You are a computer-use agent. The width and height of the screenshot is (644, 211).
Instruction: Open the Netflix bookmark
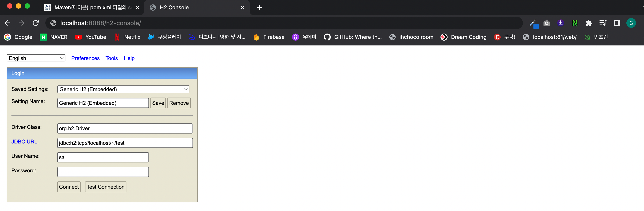tap(128, 37)
